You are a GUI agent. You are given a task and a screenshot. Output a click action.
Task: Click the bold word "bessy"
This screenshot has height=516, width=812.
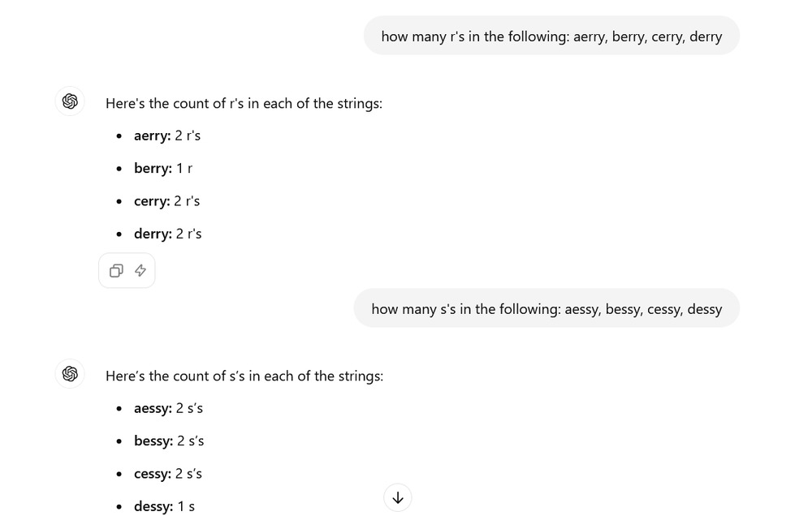[x=153, y=441]
